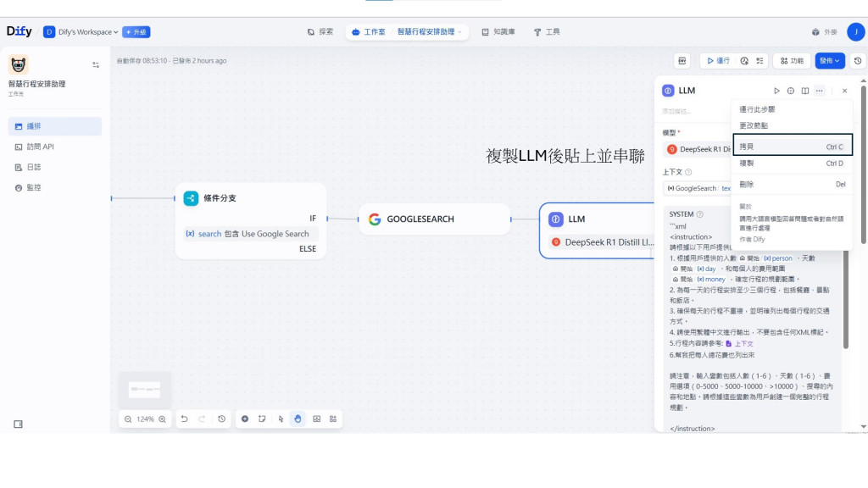Open the checklist icon in toolbar
Image resolution: width=868 pixels, height=488 pixels.
coord(760,61)
